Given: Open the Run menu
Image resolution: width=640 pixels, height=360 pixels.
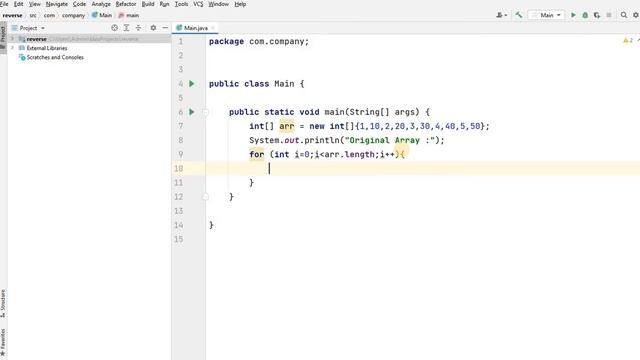Looking at the screenshot, I should tap(164, 4).
